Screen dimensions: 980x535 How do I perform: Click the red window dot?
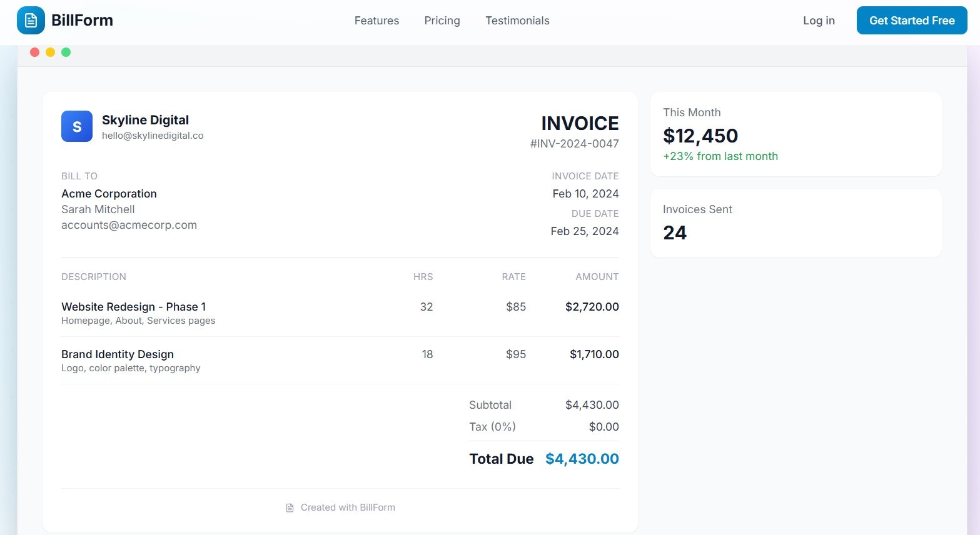point(34,52)
